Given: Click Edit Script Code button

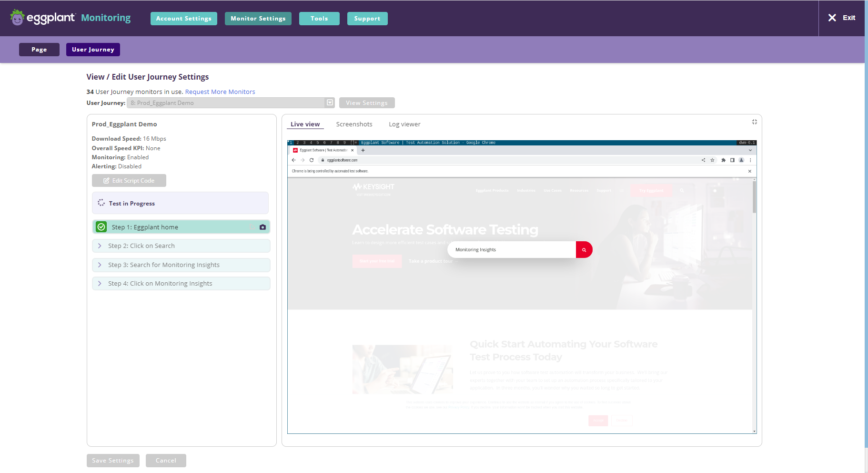Looking at the screenshot, I should 129,181.
